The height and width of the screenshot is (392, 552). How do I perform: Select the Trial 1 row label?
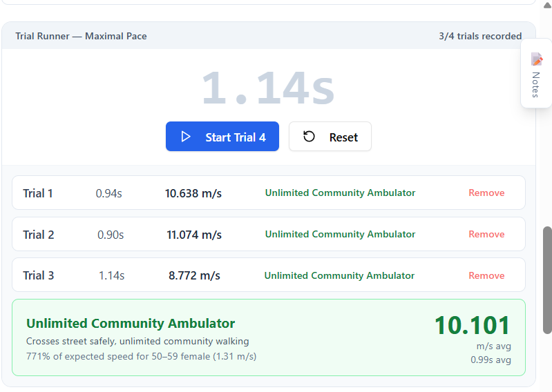click(x=38, y=193)
